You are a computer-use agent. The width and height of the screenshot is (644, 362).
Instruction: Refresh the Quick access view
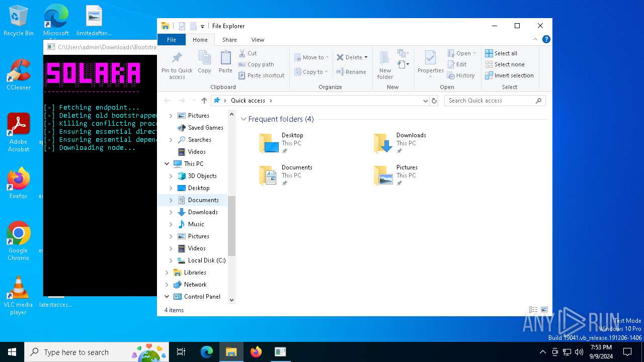pyautogui.click(x=434, y=101)
